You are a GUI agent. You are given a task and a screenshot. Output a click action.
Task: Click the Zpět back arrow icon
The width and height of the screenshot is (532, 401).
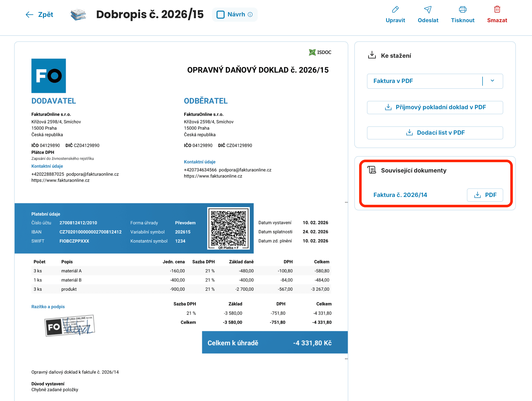(30, 15)
